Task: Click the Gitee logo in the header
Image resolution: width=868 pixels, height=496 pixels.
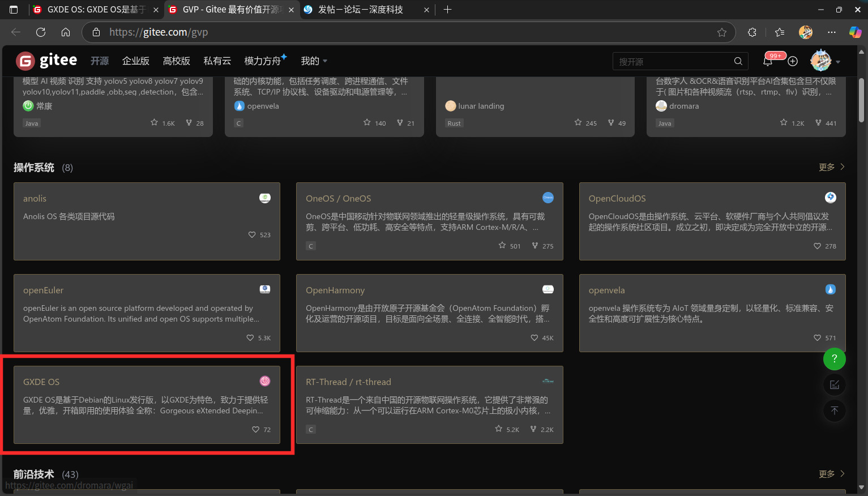Action: (46, 61)
